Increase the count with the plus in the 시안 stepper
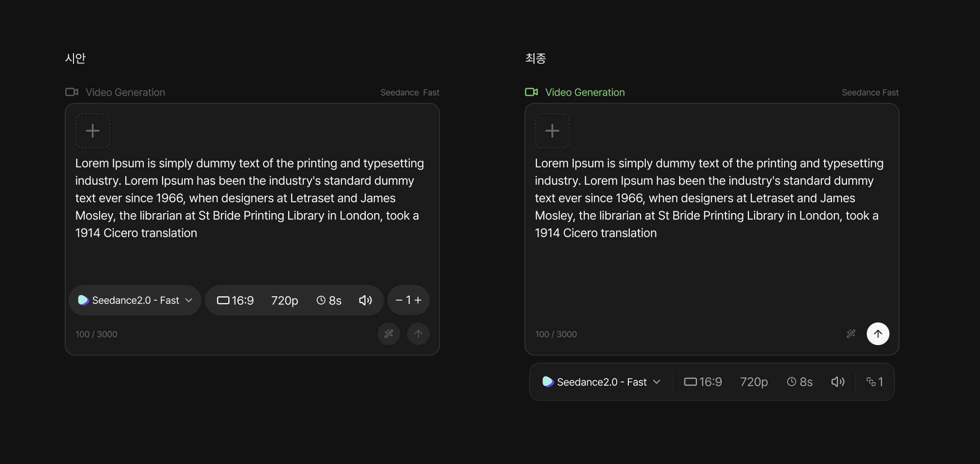 (x=418, y=300)
